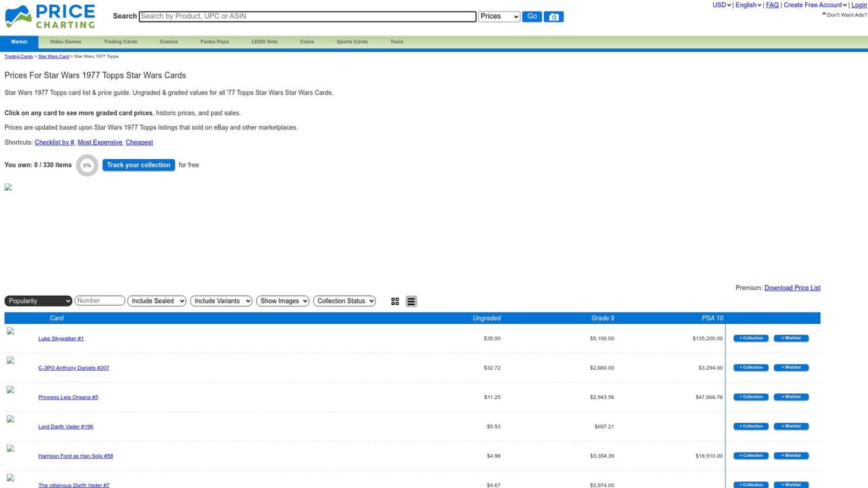Open the Popularity sort dropdown
The height and width of the screenshot is (488, 868).
pyautogui.click(x=39, y=301)
